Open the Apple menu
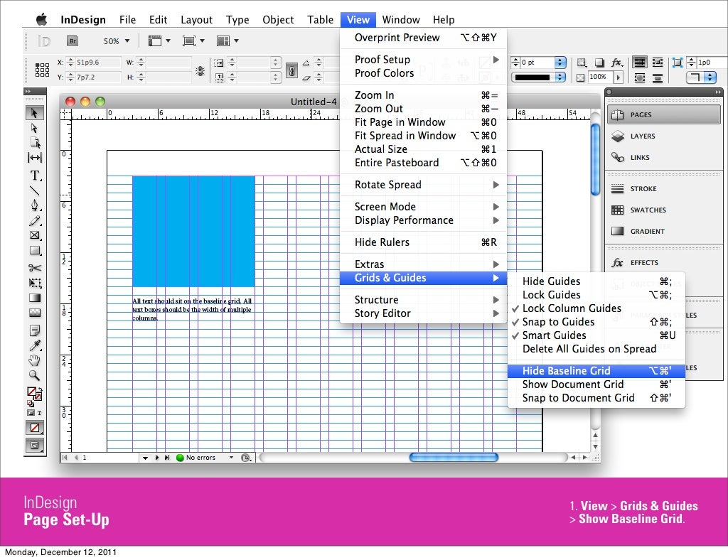This screenshot has width=728, height=560. (42, 19)
